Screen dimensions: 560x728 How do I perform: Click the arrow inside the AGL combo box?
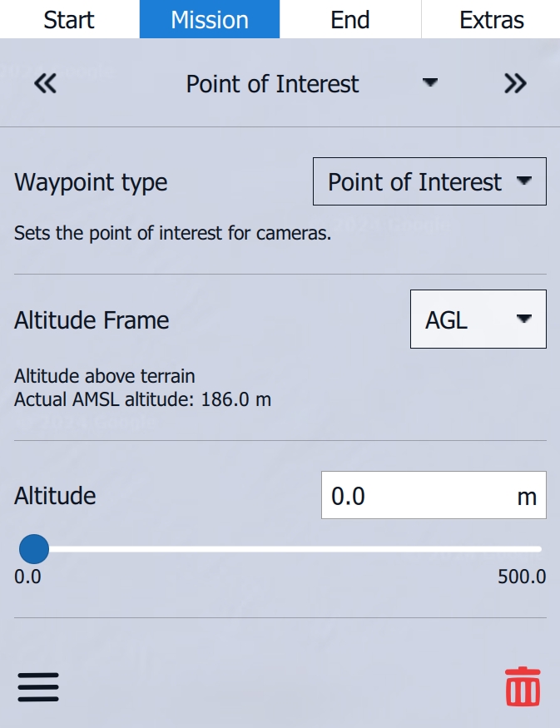(x=524, y=319)
